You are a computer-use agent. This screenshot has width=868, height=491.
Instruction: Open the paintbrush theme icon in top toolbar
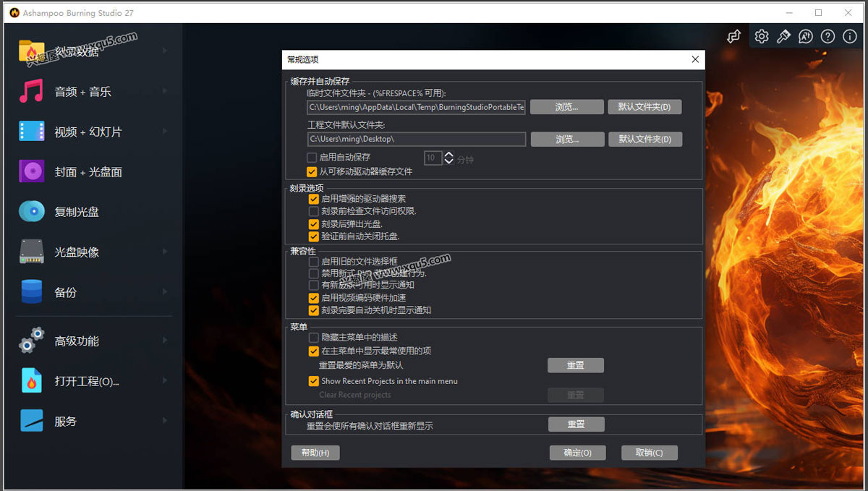point(783,37)
